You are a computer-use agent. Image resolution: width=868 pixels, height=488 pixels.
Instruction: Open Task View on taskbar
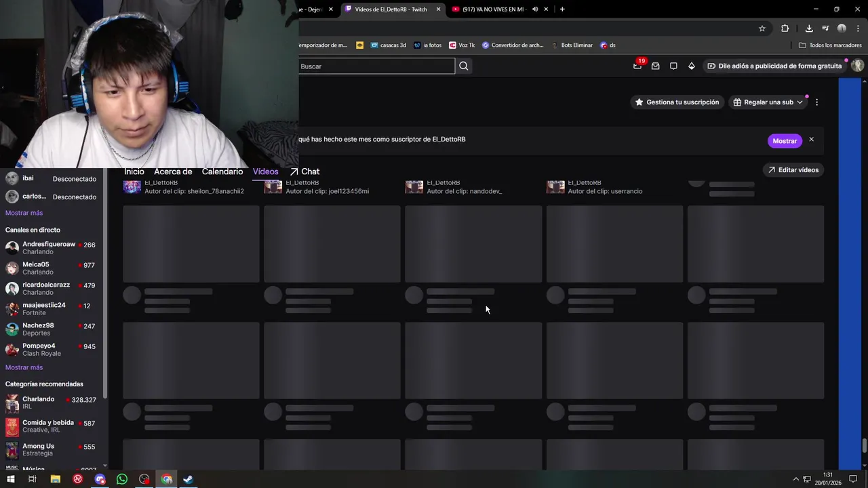click(x=32, y=479)
